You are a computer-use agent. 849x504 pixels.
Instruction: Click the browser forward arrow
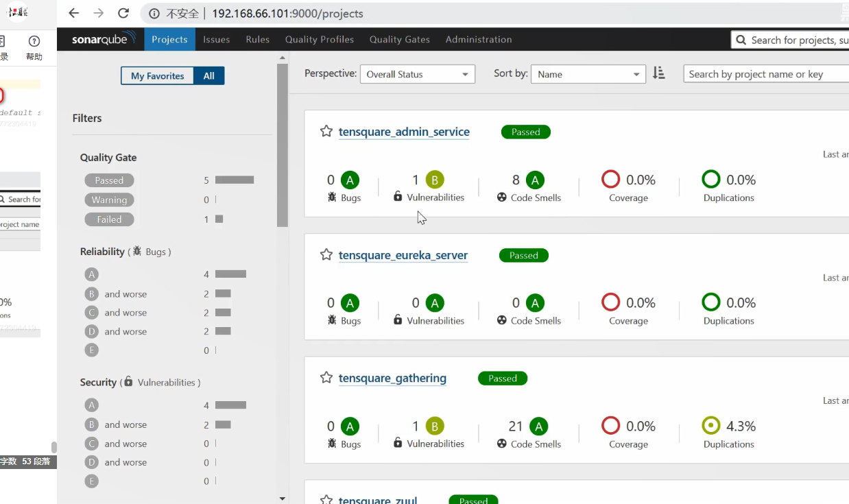click(x=99, y=13)
